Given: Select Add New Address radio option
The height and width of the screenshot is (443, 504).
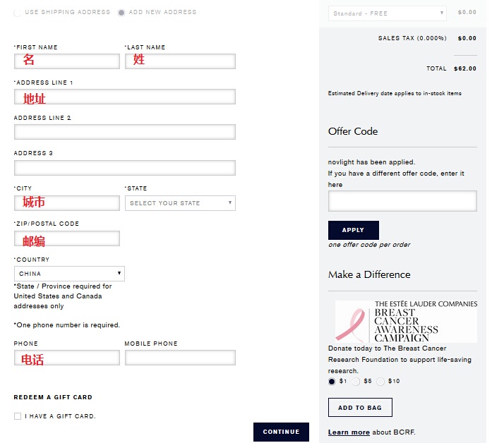Looking at the screenshot, I should click(121, 13).
